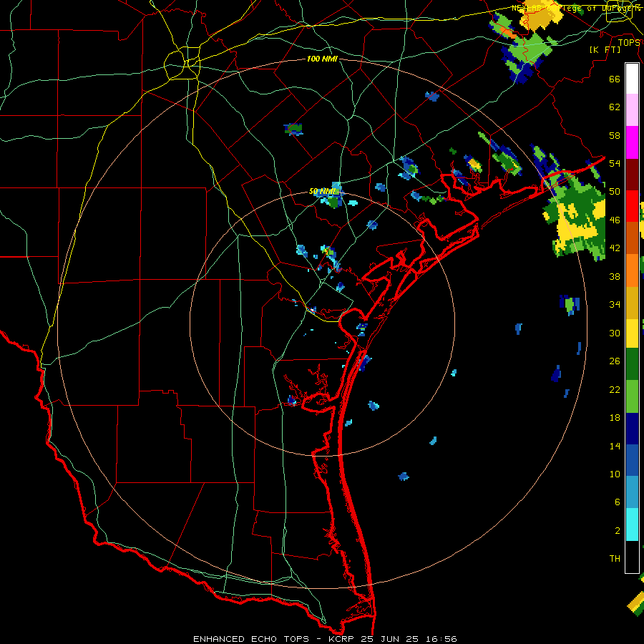
Task: Click "ENHANCED ECHO TOPS" product title
Action: [x=251, y=639]
